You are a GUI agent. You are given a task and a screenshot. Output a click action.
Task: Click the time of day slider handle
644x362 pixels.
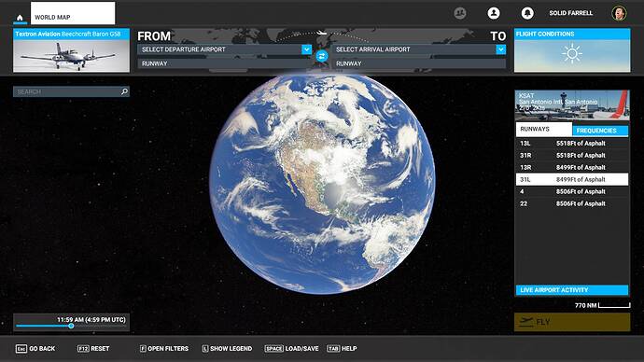tap(71, 326)
